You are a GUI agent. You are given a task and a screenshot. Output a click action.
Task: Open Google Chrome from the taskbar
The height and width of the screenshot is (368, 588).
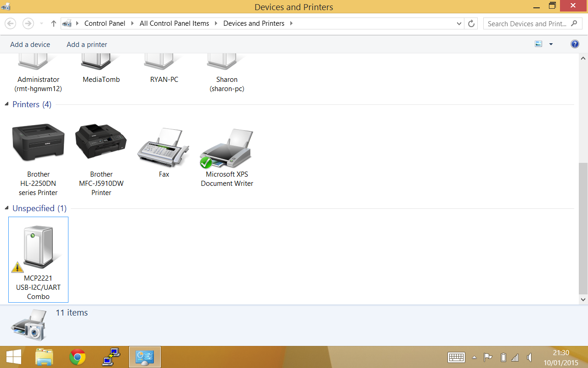click(x=78, y=357)
